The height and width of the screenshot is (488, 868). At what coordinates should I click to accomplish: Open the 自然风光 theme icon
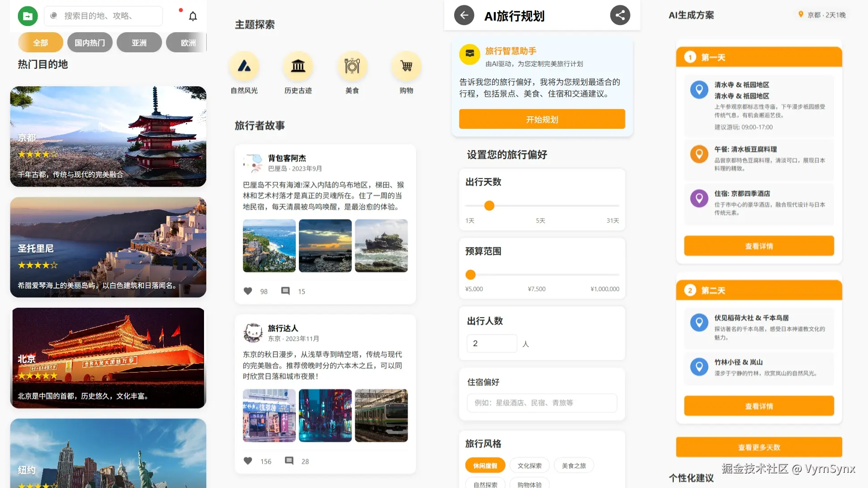[244, 67]
